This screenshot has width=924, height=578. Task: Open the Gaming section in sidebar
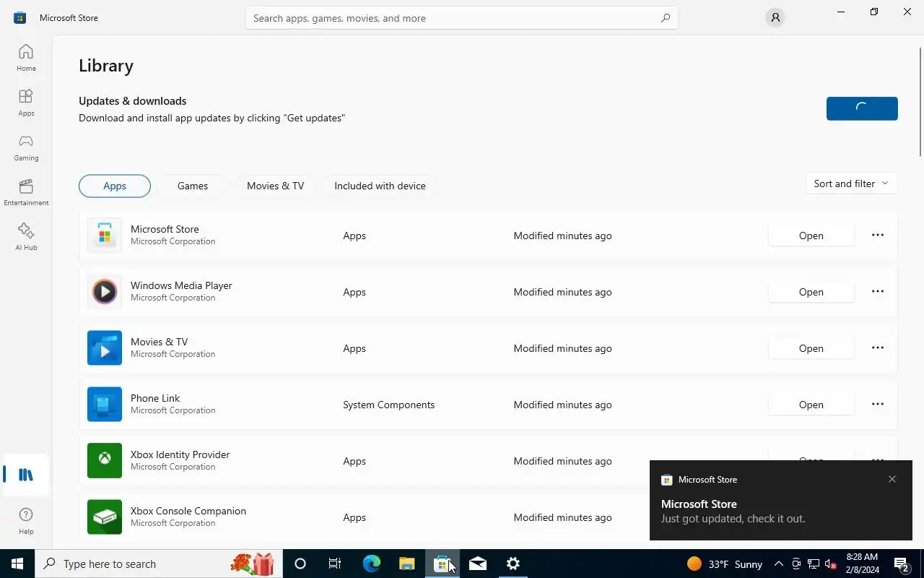coord(26,147)
